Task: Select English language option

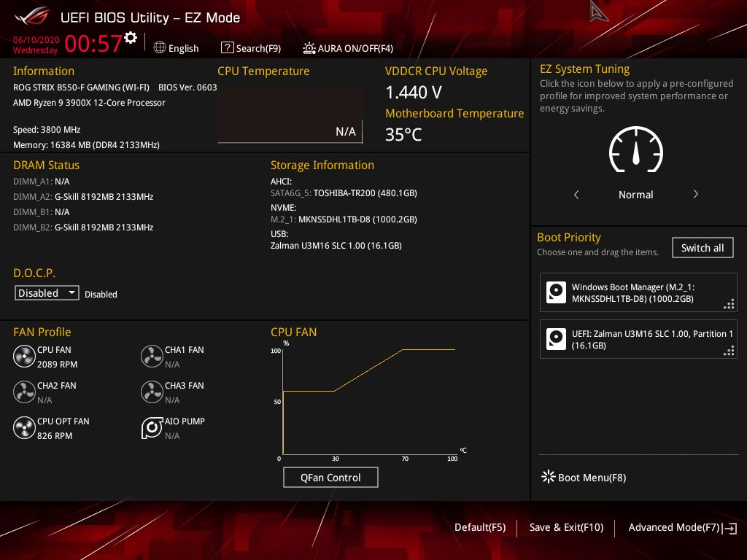Action: [x=183, y=48]
